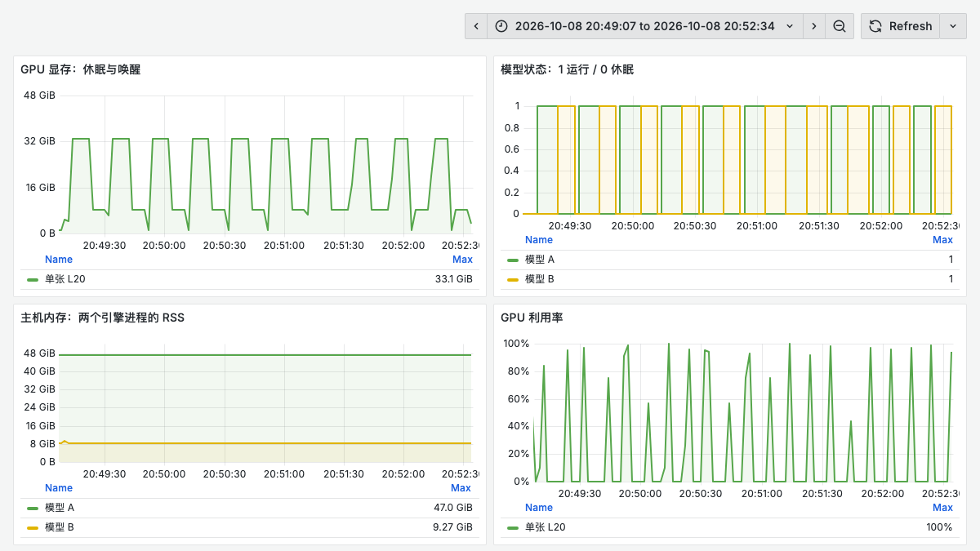980x551 pixels.
Task: Click the 47.0 GiB max value
Action: [453, 508]
